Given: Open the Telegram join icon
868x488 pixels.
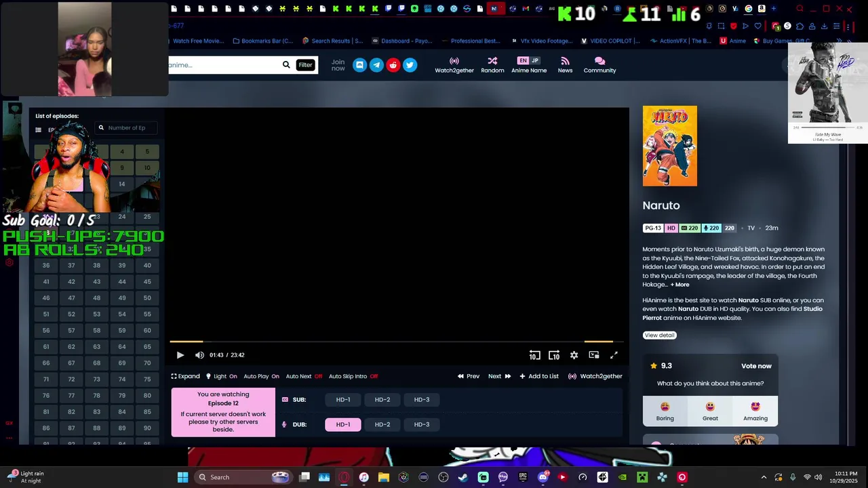Looking at the screenshot, I should pyautogui.click(x=376, y=65).
